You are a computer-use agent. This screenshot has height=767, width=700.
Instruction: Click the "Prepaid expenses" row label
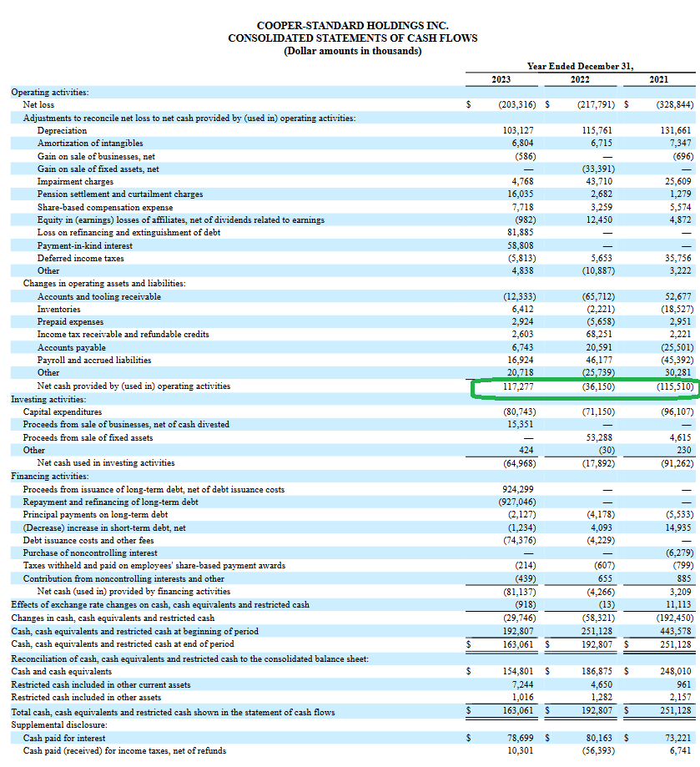(70, 322)
